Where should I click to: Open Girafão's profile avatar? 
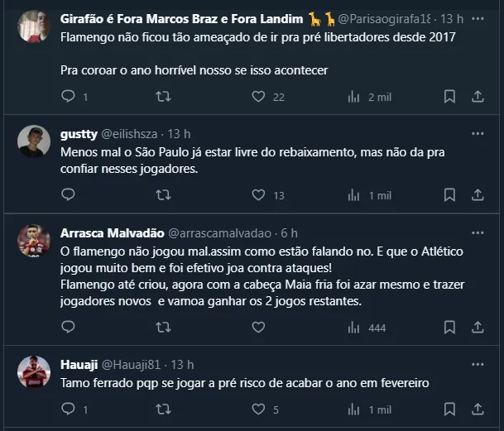tap(34, 26)
